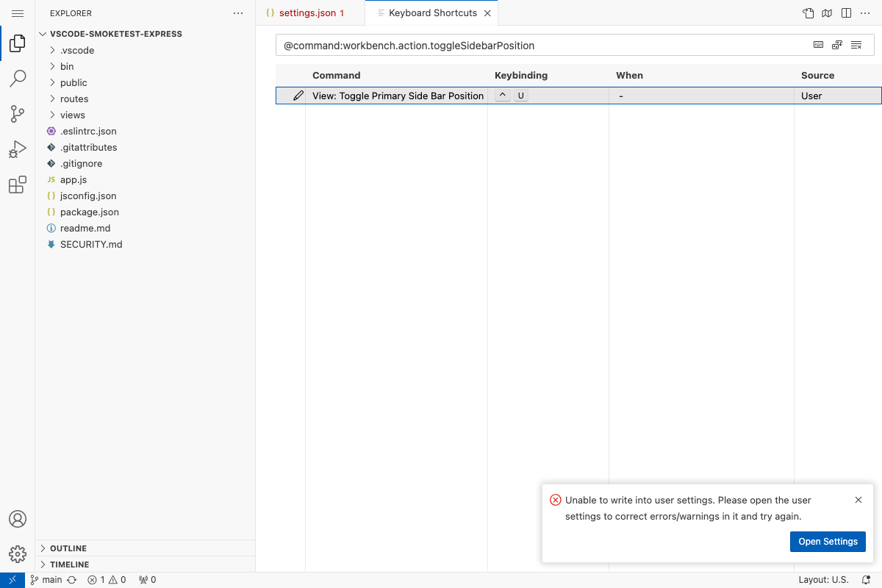Open Run and Debug view
The width and height of the screenshot is (882, 588).
tap(18, 149)
